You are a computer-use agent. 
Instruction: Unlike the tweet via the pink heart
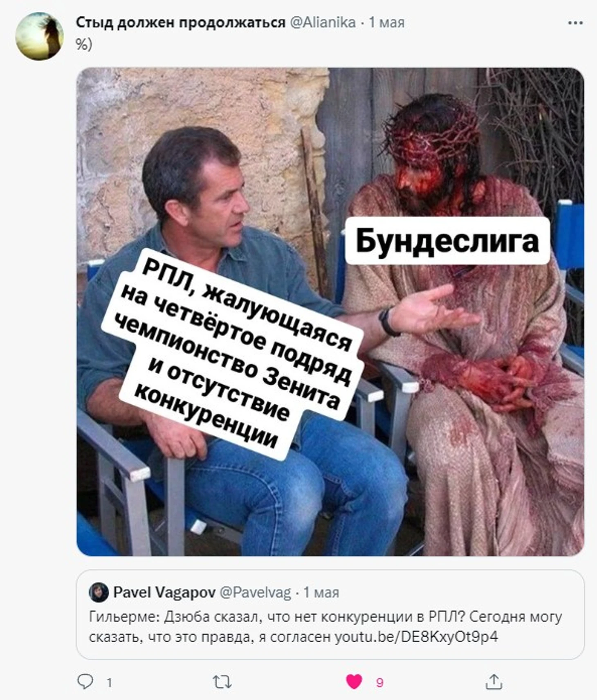354,682
